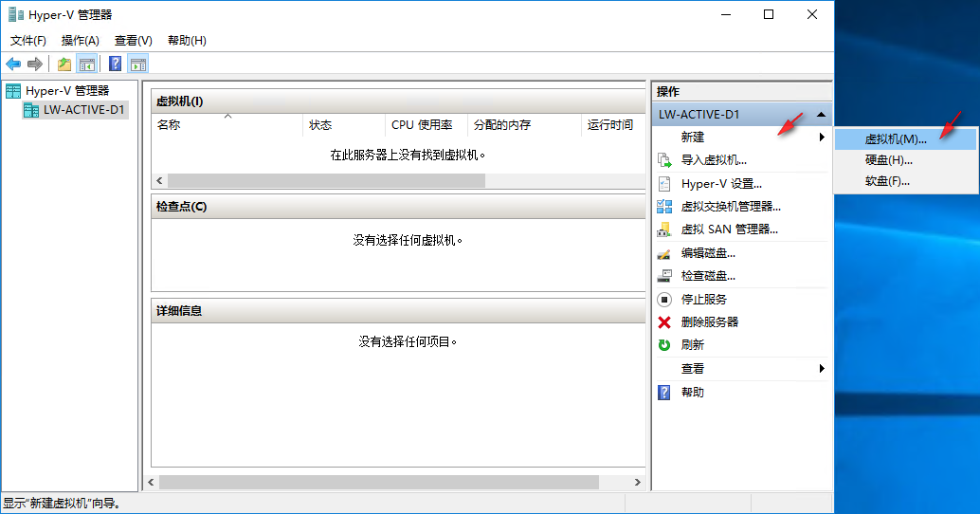Click 删除服务器 action text
The width and height of the screenshot is (980, 514).
710,322
